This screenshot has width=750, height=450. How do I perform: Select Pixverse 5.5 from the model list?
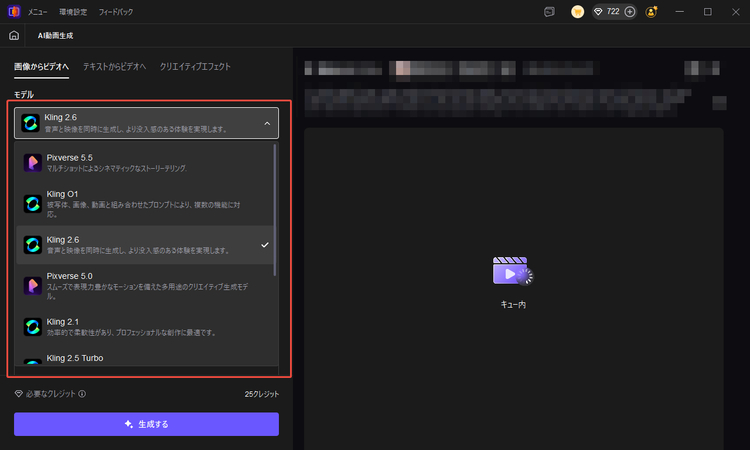[145, 163]
